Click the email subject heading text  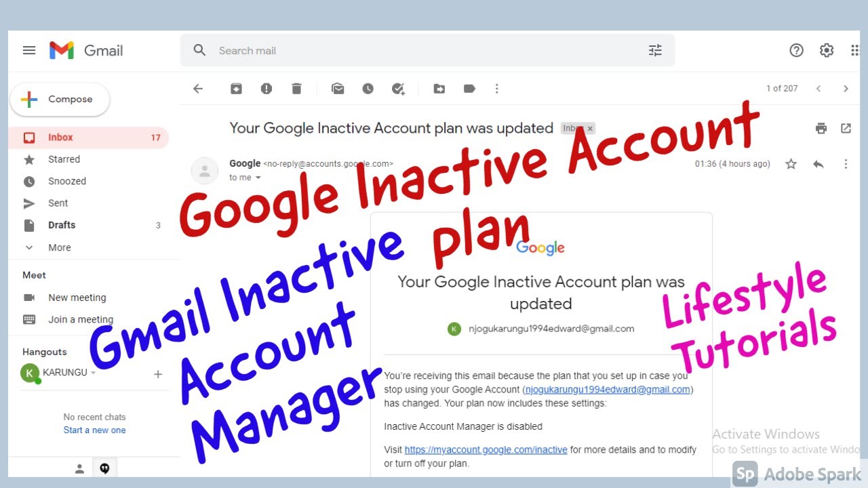pos(391,128)
